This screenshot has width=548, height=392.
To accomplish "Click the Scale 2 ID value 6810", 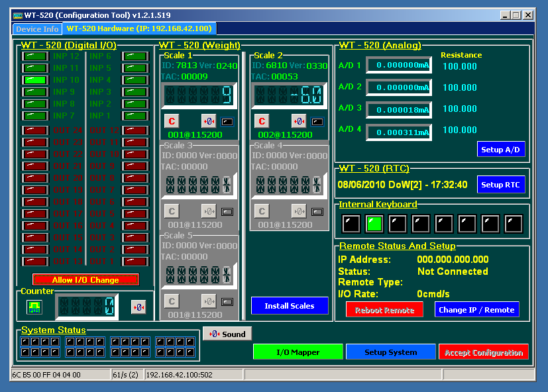I will coord(276,66).
